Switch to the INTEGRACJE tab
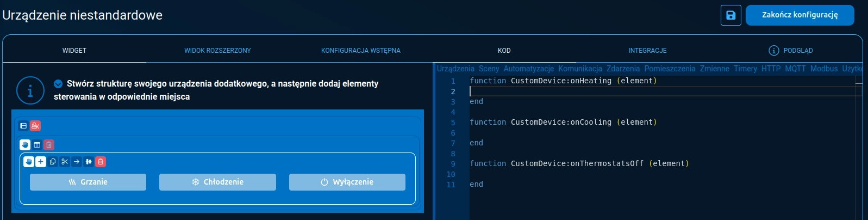 tap(647, 51)
